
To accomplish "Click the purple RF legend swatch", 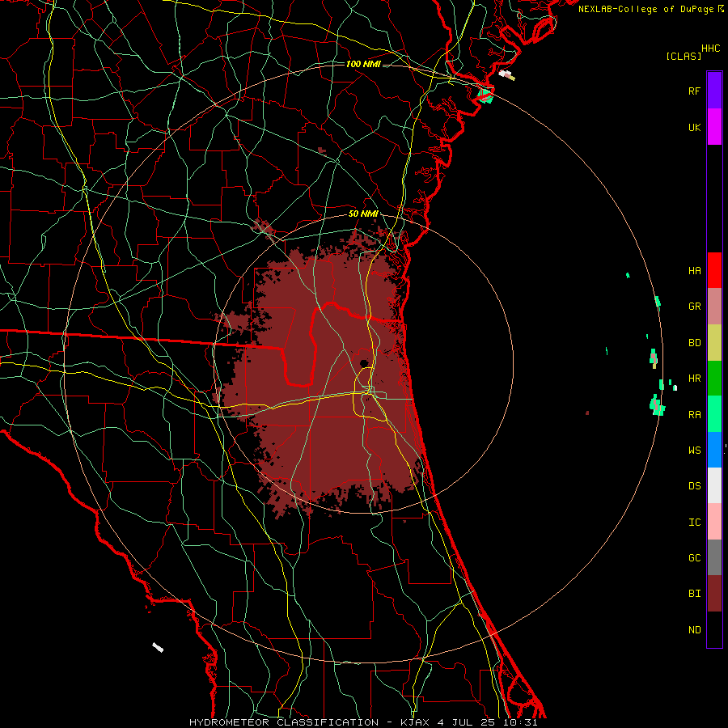I will click(x=714, y=90).
